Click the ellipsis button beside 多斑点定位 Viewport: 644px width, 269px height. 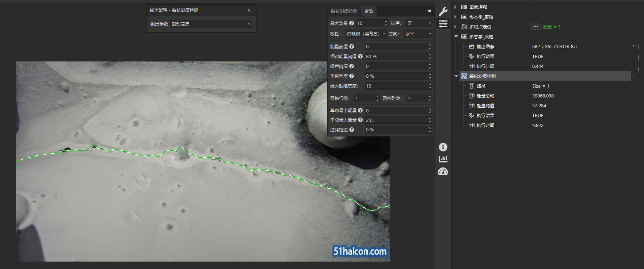(536, 27)
